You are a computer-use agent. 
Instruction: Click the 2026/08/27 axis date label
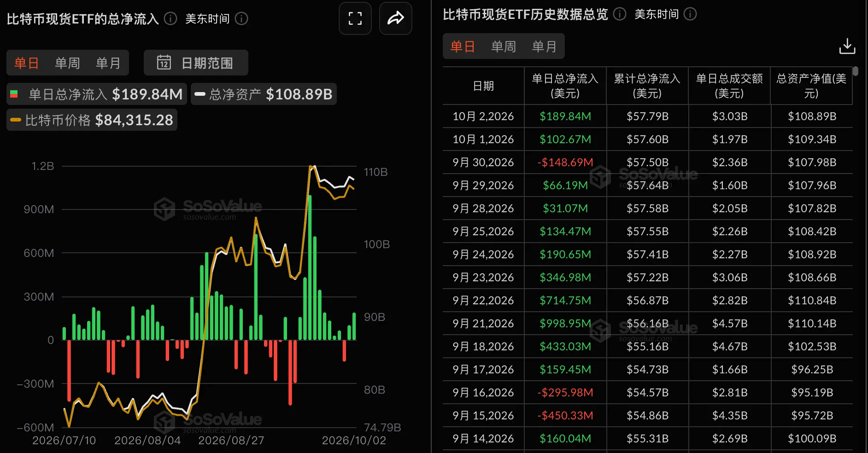(231, 441)
